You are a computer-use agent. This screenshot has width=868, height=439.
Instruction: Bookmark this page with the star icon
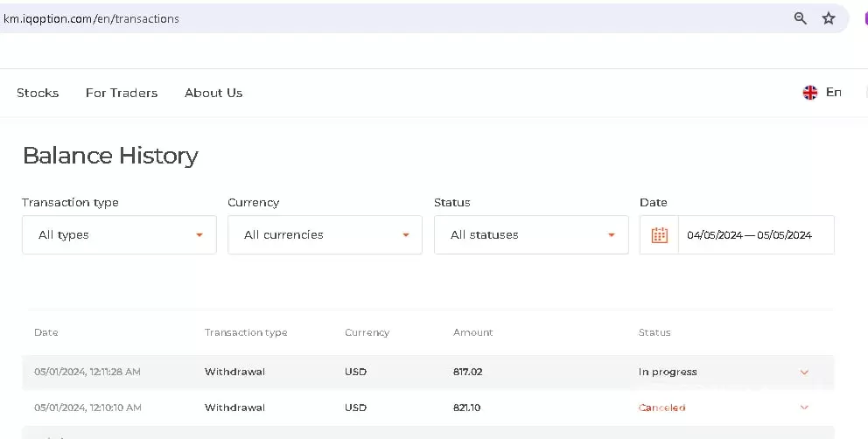[x=829, y=18]
